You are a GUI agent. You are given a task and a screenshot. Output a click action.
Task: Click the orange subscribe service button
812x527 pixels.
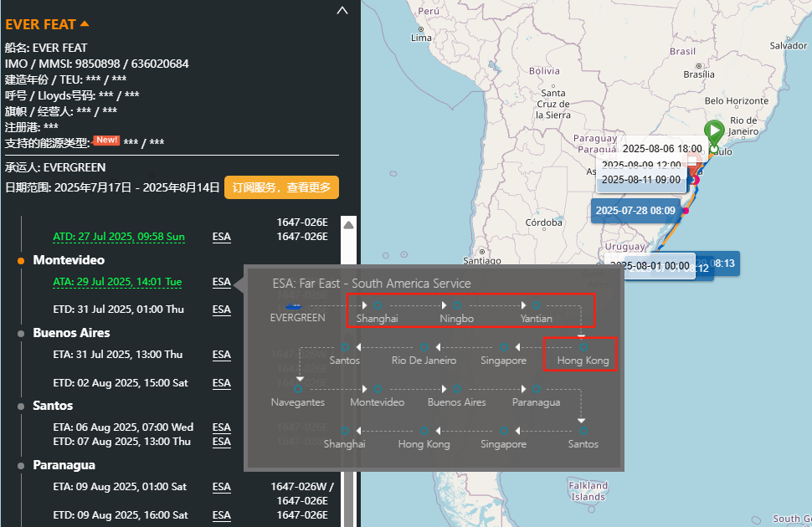281,187
